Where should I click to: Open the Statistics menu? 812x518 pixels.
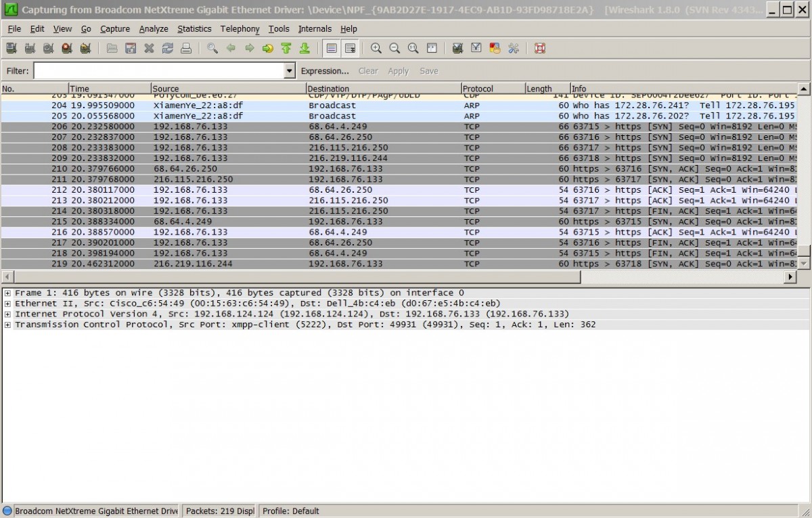(x=194, y=29)
